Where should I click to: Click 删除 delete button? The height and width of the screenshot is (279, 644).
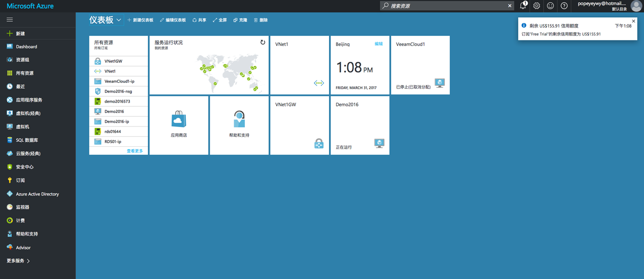pos(261,20)
